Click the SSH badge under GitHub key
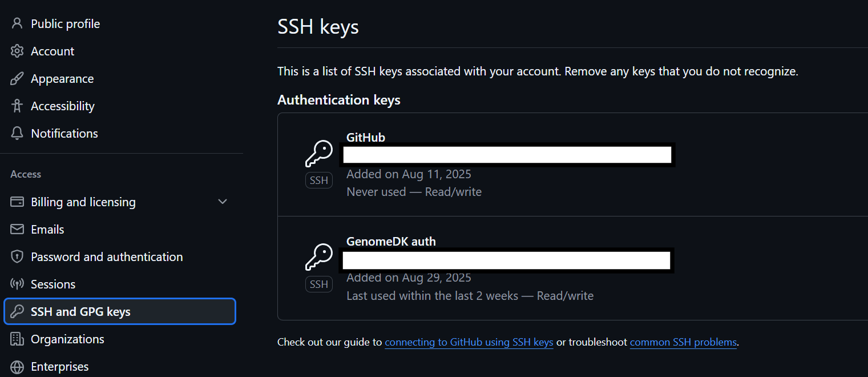 pos(319,181)
